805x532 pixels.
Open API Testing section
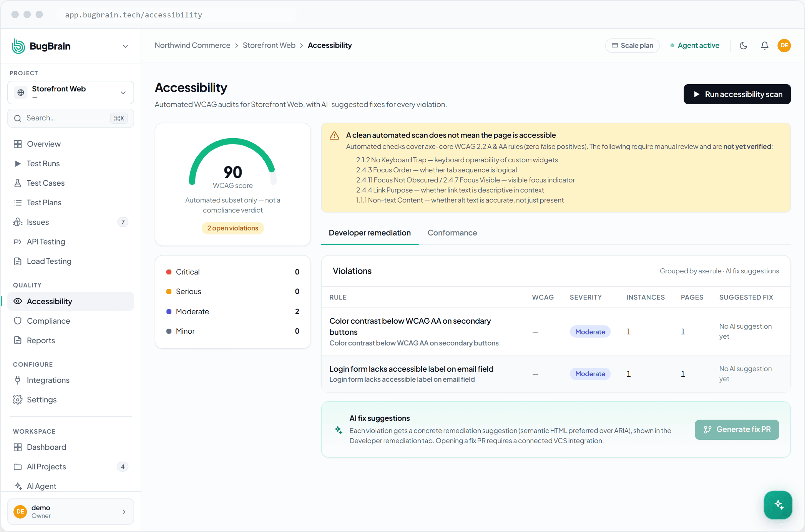point(70,242)
